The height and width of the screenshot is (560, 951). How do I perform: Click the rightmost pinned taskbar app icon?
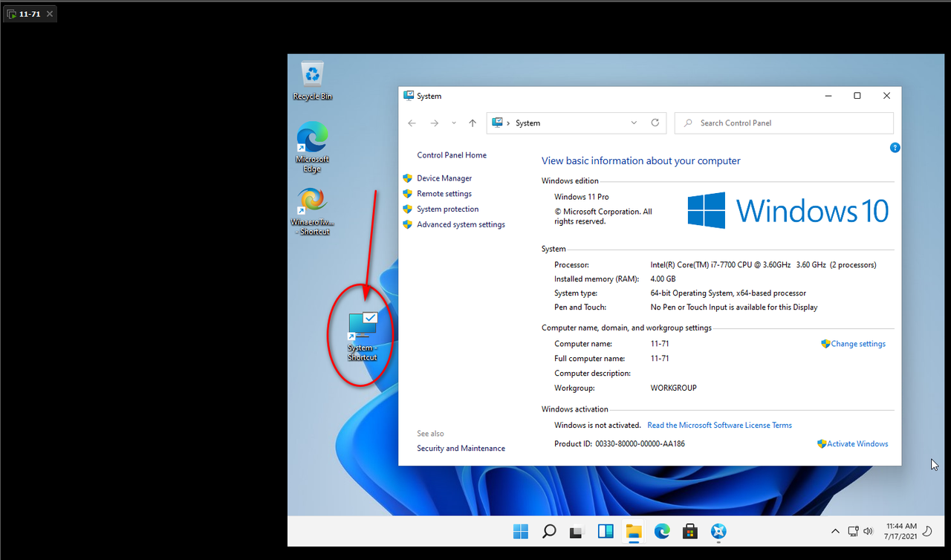(x=718, y=531)
